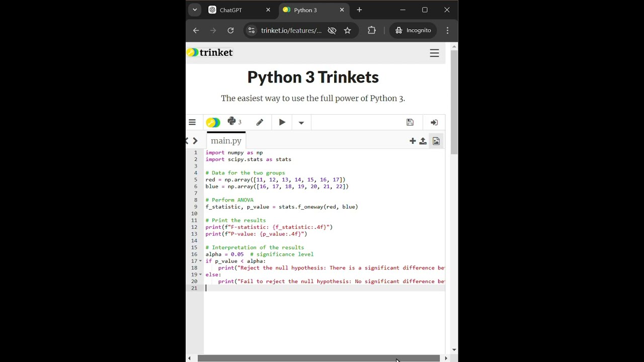
Task: Click the '# Data for the two groups' comment
Action: [x=245, y=173]
